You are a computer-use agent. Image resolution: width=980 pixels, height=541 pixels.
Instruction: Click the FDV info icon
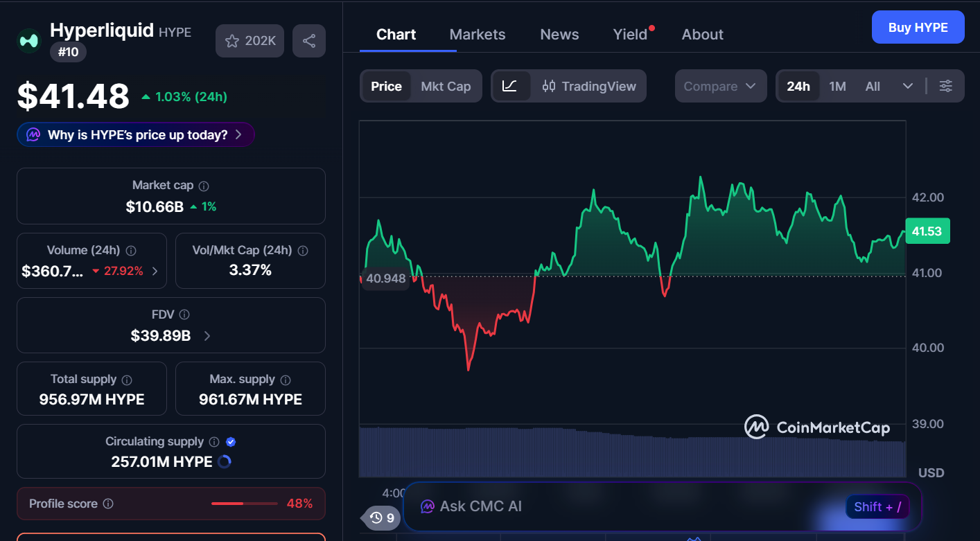coord(184,314)
